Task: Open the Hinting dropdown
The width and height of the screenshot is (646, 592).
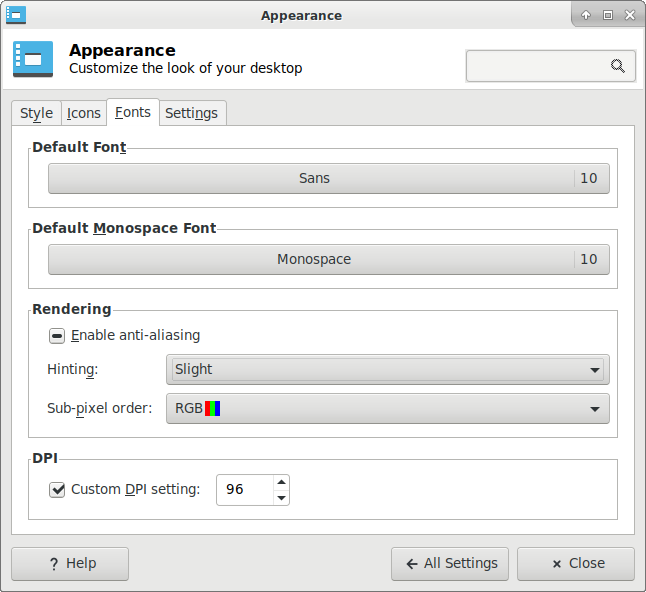Action: [387, 369]
